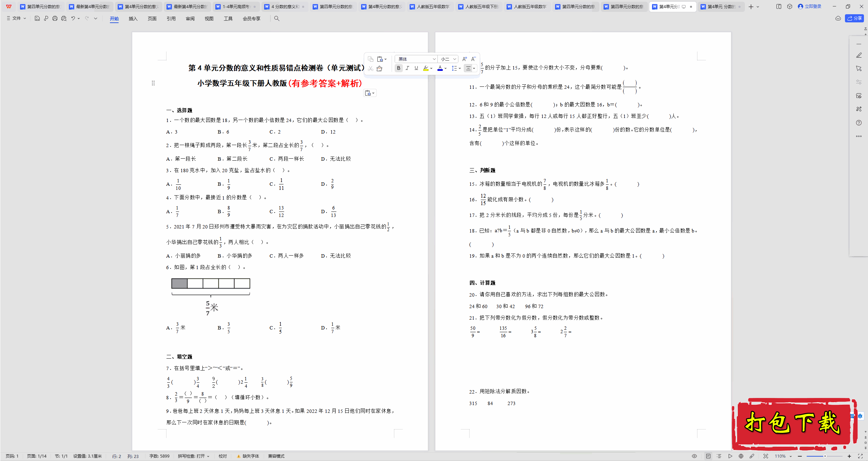This screenshot has height=461, width=868.
Task: Click 立即登录 login link
Action: (x=810, y=6)
